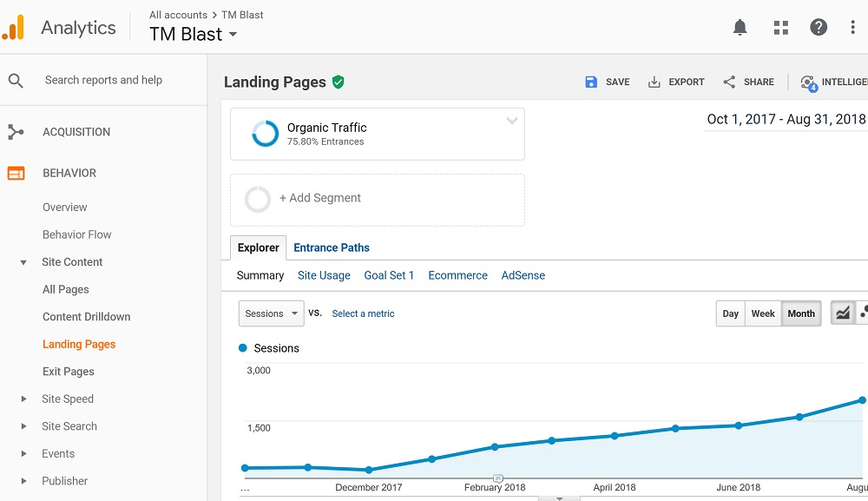Screen dimensions: 868x501
Task: Click the Search reports and help field
Action: (103, 80)
